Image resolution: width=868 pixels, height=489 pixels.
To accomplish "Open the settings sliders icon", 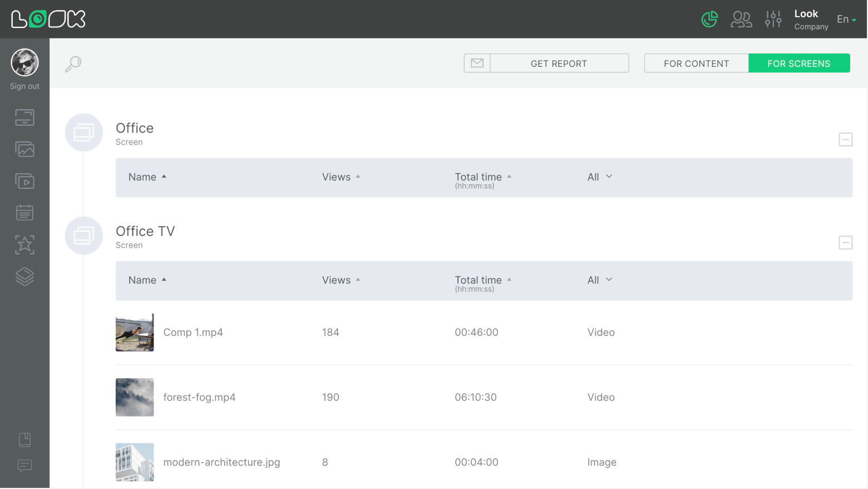I will pyautogui.click(x=773, y=19).
